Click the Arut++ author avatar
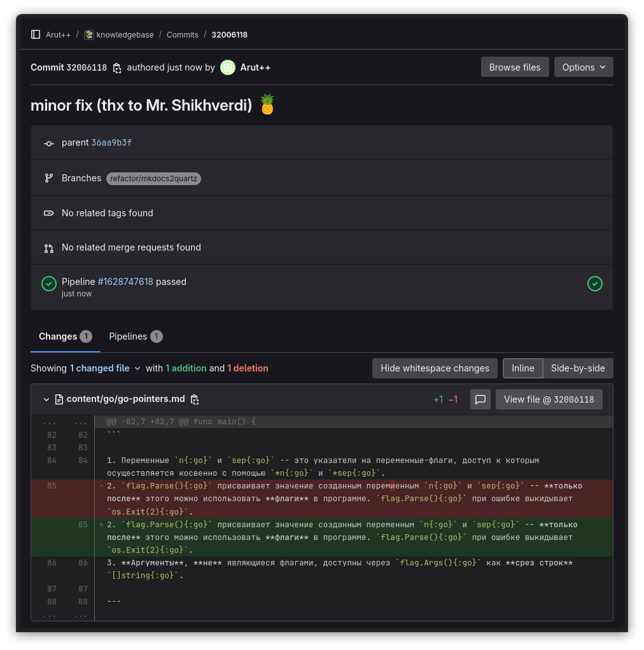Screen dimensions: 644x650 (228, 67)
